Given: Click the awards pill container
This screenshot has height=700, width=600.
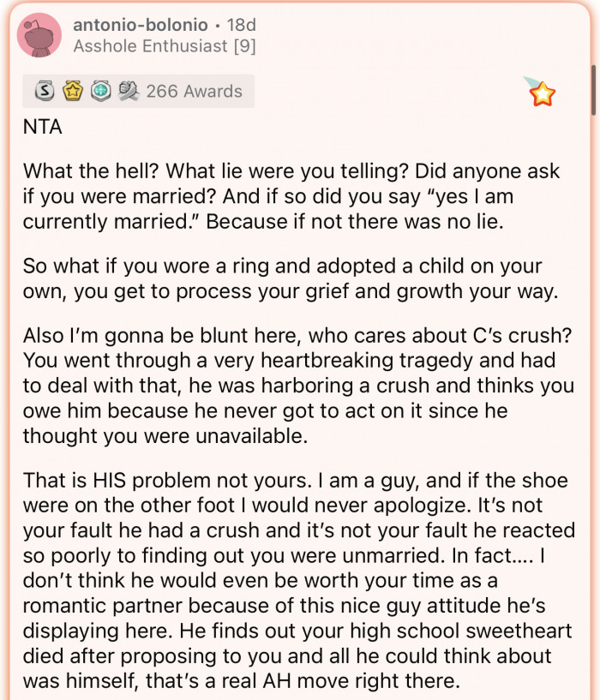Looking at the screenshot, I should 137,91.
